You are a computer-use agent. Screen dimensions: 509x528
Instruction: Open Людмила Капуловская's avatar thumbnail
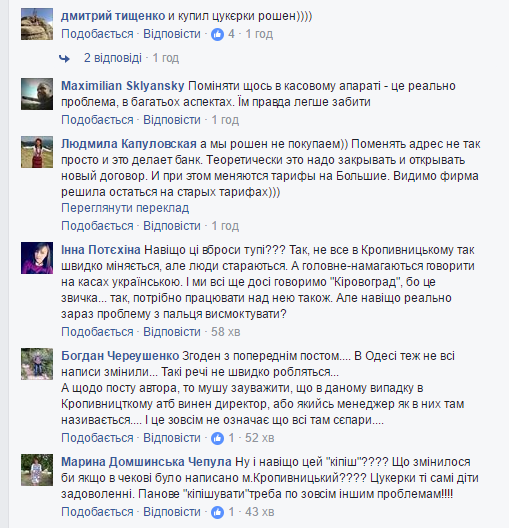coord(37,152)
